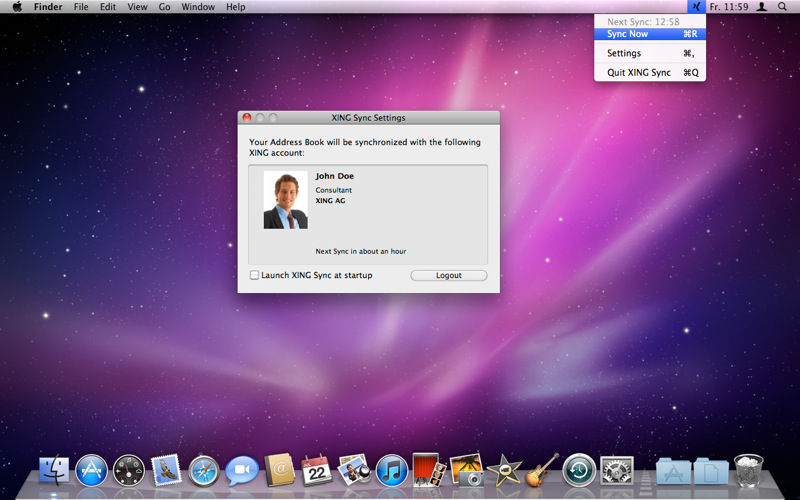
Task: Click the clock showing Fr. 11:59
Action: click(x=729, y=7)
